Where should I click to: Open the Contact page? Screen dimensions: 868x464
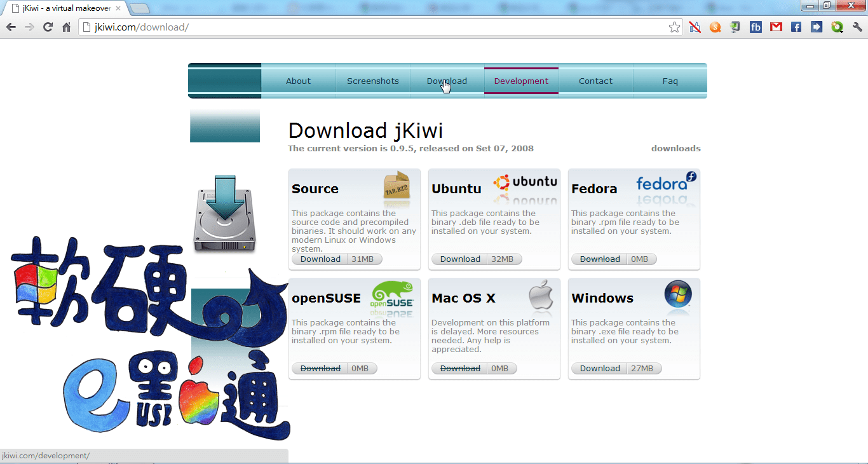595,81
